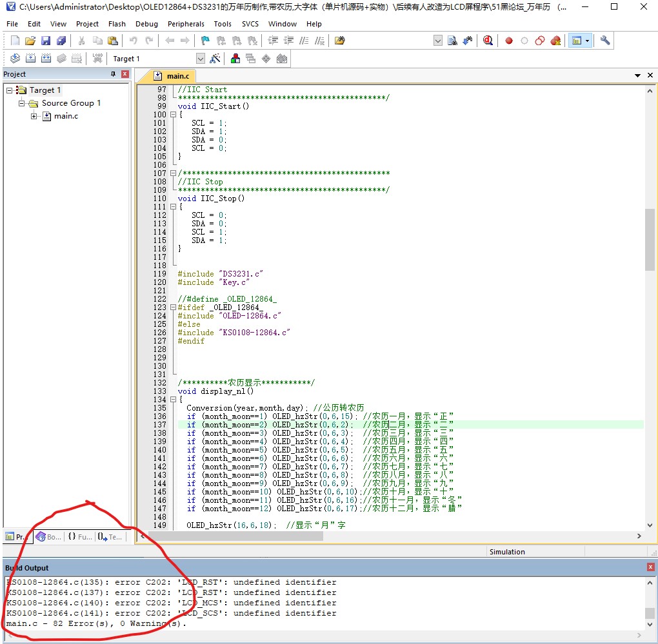Close the main.c editor tab
This screenshot has width=658, height=644.
pos(650,75)
